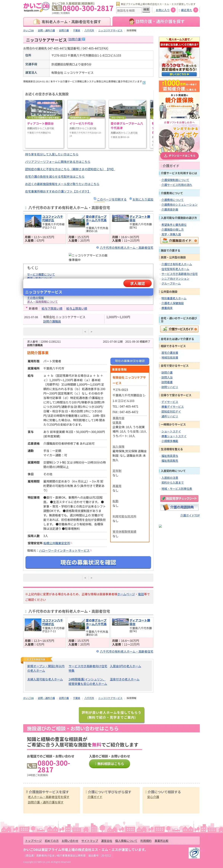
Task: Click 施設見学チェックシート banner button
Action: [179, 498]
